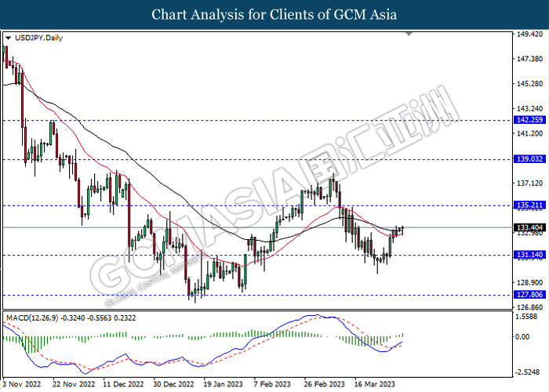This screenshot has width=549, height=392.
Task: Click the current price 133.404 label
Action: click(x=529, y=228)
